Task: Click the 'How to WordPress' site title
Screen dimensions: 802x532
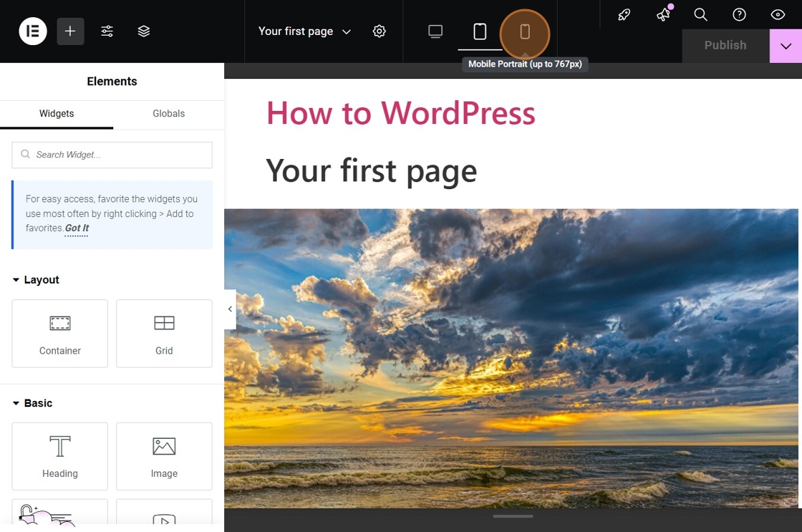Action: coord(400,113)
